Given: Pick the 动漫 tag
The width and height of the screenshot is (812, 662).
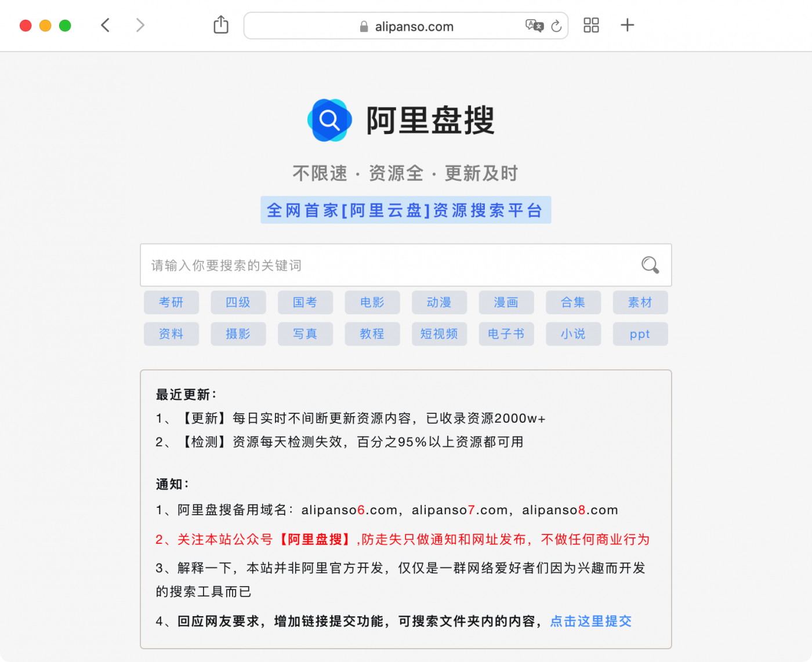Looking at the screenshot, I should point(439,302).
